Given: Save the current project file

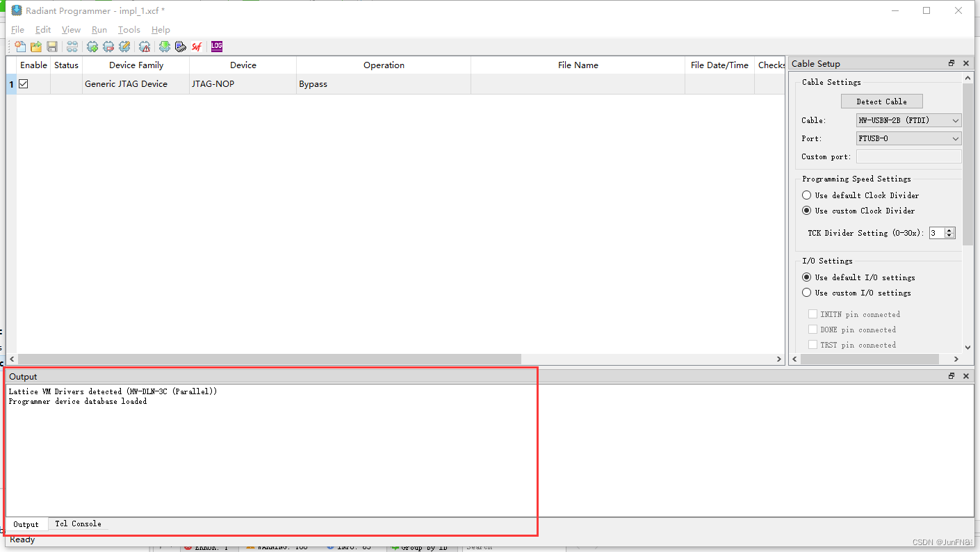Looking at the screenshot, I should [52, 47].
